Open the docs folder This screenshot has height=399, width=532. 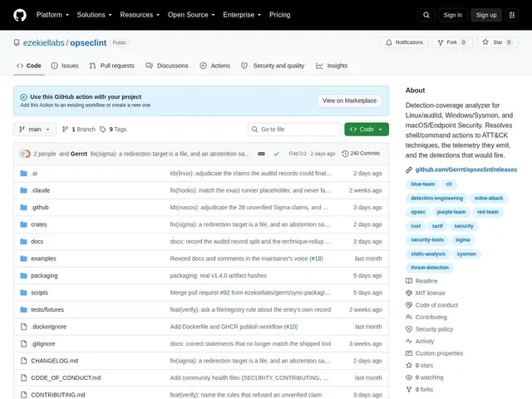(x=37, y=241)
